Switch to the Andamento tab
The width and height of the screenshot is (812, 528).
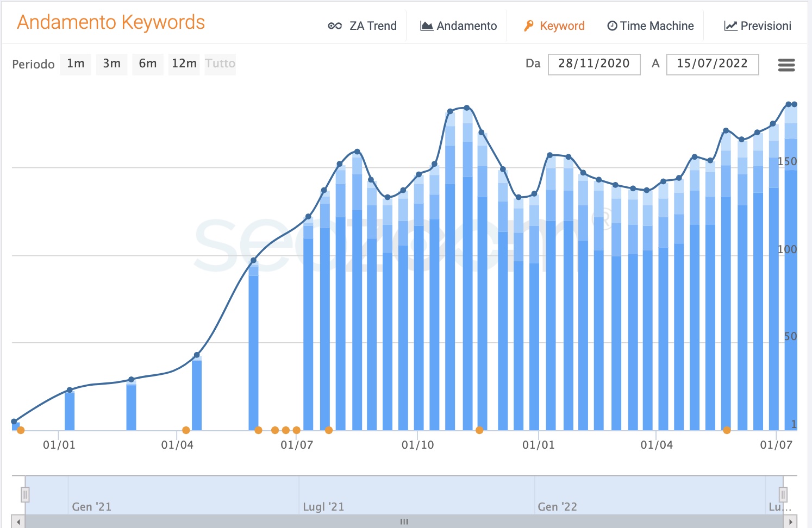[459, 26]
